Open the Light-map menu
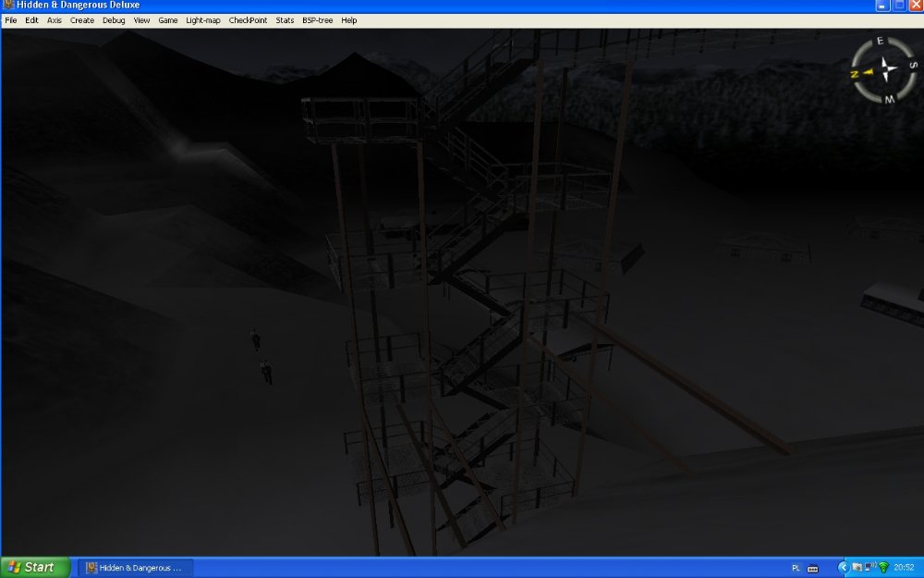This screenshot has width=924, height=578. [202, 20]
